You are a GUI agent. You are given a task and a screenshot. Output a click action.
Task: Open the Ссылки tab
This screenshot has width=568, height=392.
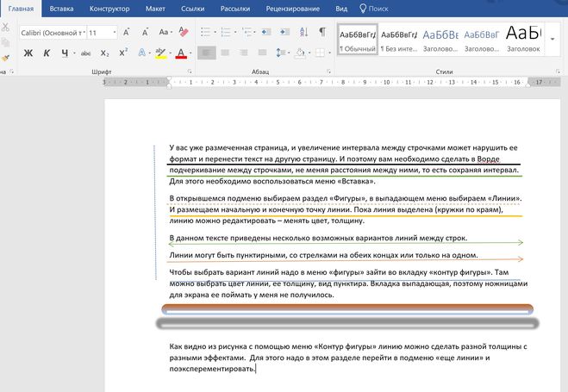[193, 9]
